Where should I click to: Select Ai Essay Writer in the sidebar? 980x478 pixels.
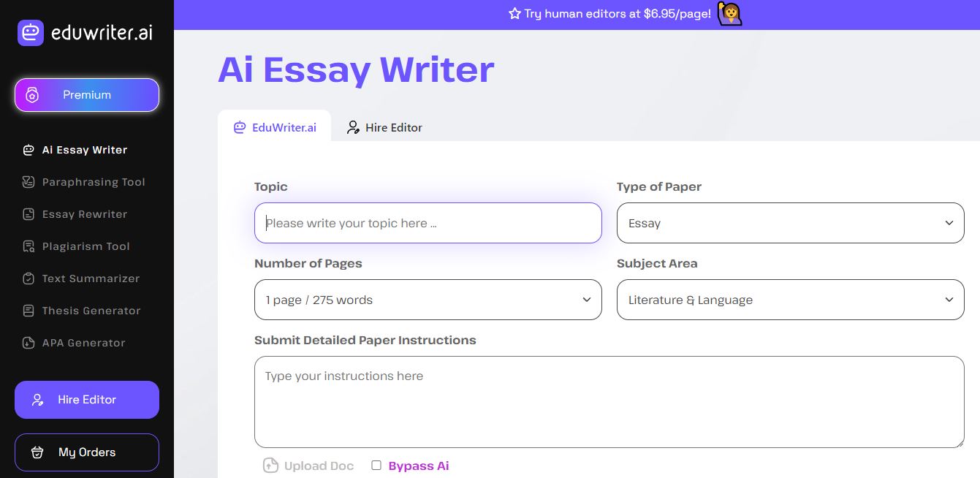(84, 150)
